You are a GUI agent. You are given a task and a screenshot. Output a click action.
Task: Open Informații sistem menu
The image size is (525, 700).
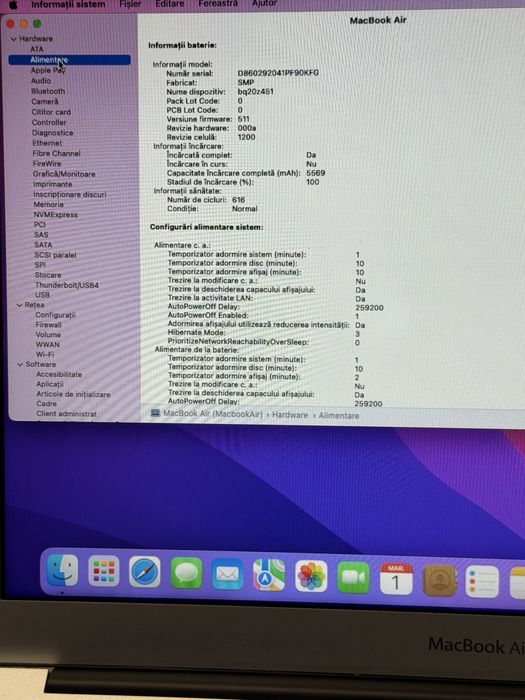click(68, 4)
